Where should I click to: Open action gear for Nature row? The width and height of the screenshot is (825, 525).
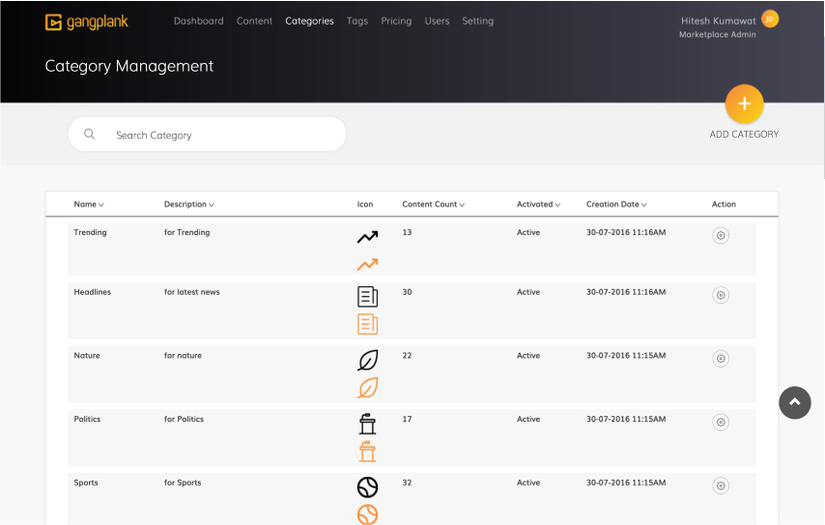720,359
